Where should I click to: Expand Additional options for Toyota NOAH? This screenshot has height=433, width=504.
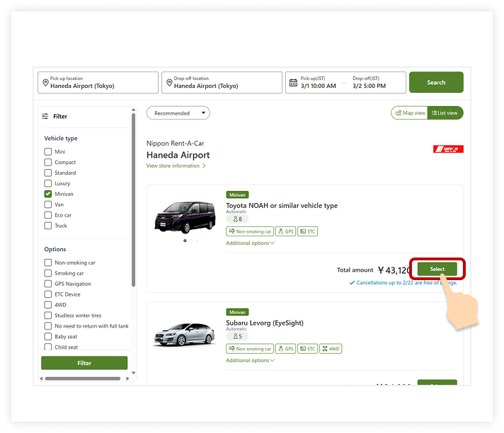pyautogui.click(x=250, y=243)
